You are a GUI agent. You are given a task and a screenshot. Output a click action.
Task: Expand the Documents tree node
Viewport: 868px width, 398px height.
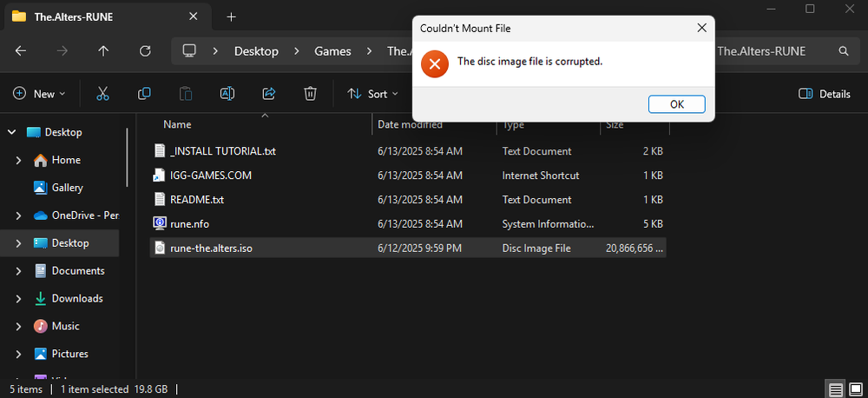tap(19, 270)
